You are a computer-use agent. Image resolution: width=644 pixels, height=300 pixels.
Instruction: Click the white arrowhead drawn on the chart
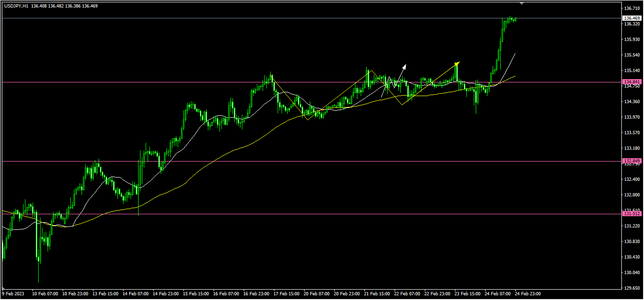pos(404,66)
